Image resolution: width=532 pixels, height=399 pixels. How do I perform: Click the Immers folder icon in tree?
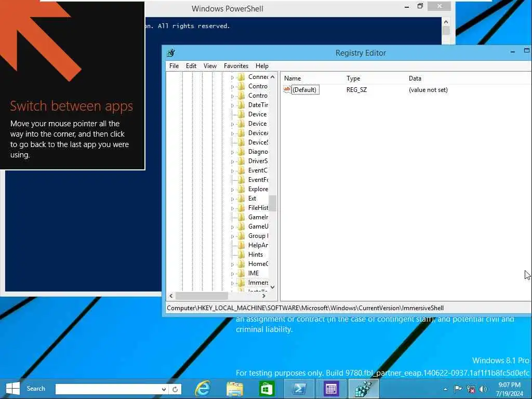point(241,282)
